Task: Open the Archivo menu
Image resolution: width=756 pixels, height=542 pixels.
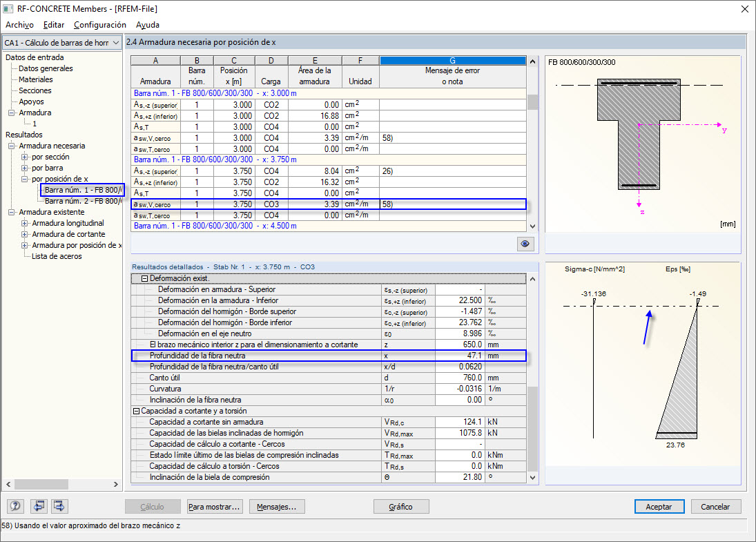Action: 19,25
